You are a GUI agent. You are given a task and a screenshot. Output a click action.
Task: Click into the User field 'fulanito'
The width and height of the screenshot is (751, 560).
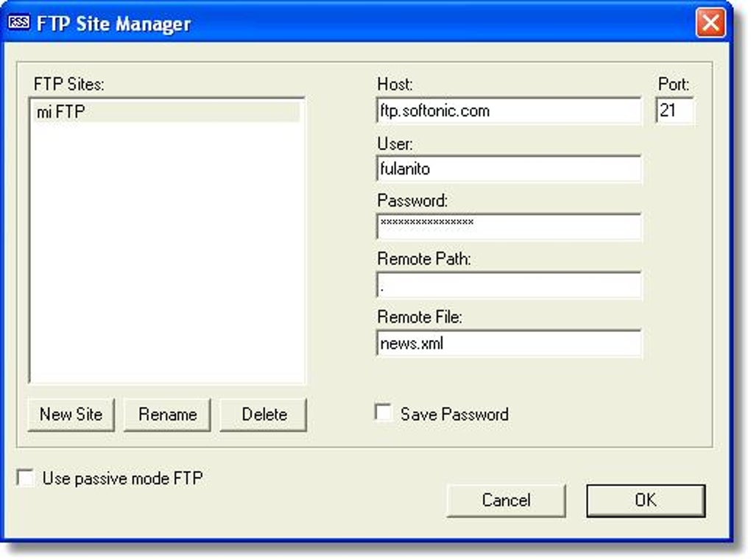point(509,169)
